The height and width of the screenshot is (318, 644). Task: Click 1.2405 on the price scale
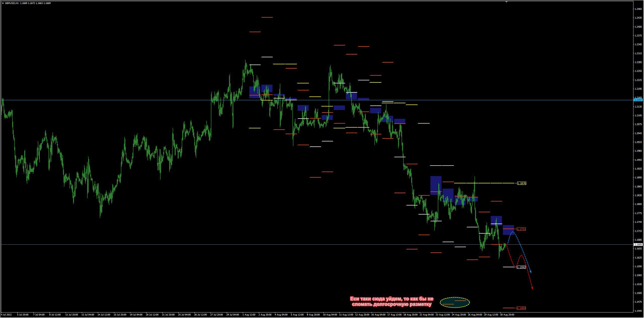point(638,27)
